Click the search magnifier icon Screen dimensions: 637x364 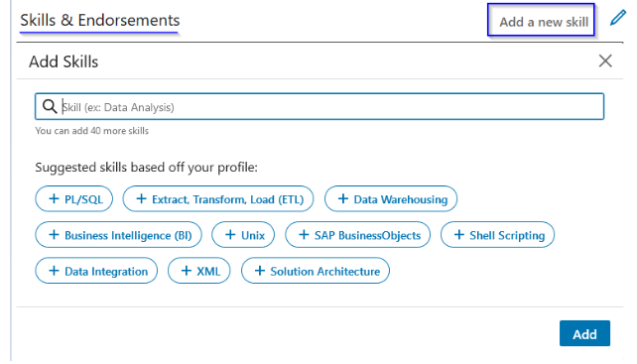[50, 106]
